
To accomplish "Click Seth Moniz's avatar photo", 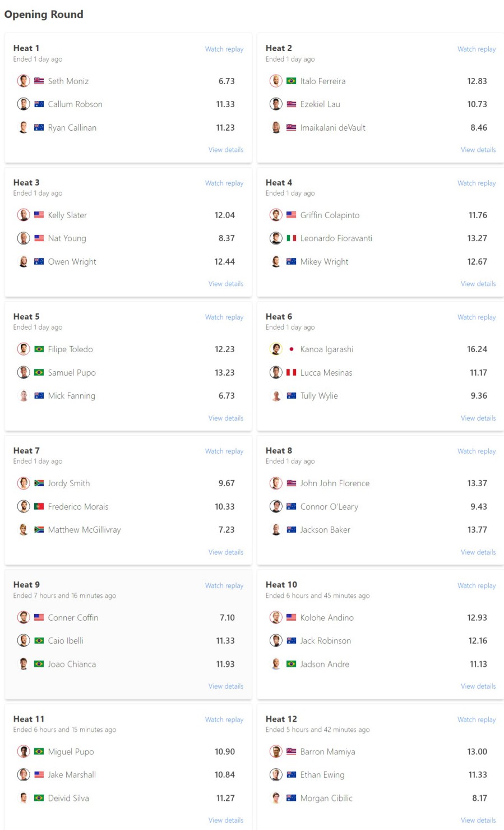I will point(24,81).
